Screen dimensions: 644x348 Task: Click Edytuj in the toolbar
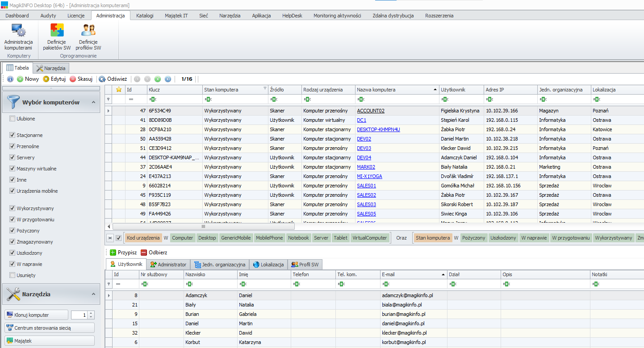(x=54, y=79)
